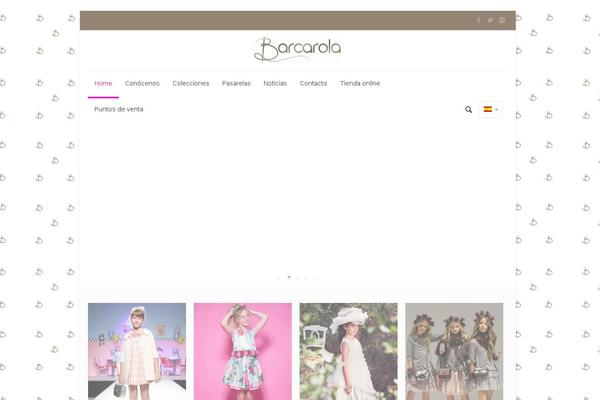Image resolution: width=600 pixels, height=400 pixels.
Task: Open the Noticias menu item
Action: click(x=275, y=83)
